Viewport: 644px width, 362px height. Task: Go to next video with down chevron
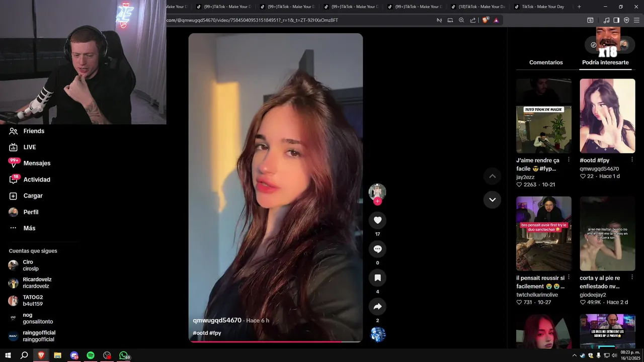[493, 200]
